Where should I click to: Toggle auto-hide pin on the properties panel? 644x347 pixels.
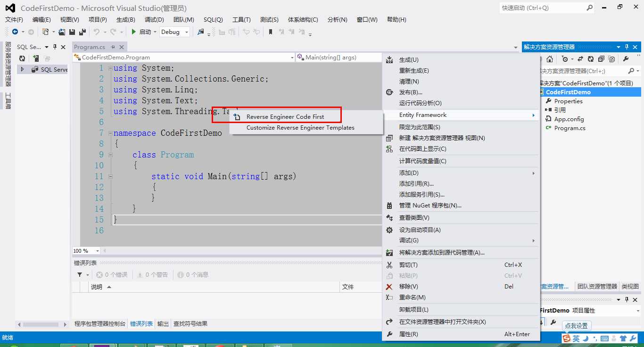(x=627, y=299)
